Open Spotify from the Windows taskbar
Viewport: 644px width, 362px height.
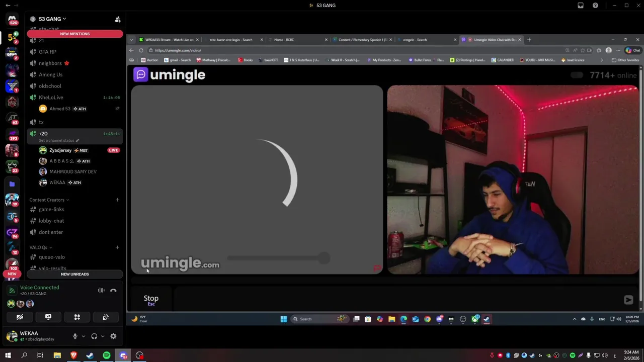click(107, 355)
